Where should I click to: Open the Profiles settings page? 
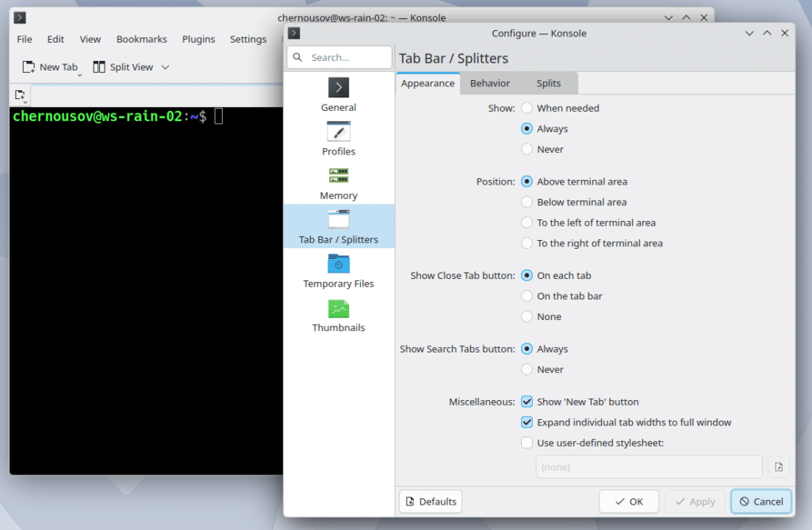[339, 138]
